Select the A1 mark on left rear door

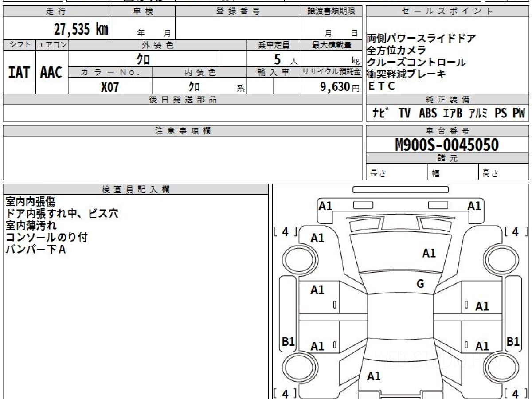click(x=317, y=346)
